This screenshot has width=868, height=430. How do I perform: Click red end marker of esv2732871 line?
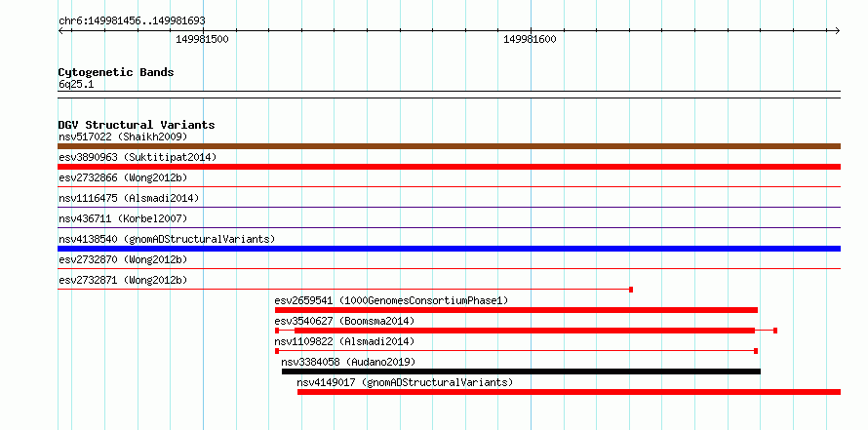click(x=631, y=290)
